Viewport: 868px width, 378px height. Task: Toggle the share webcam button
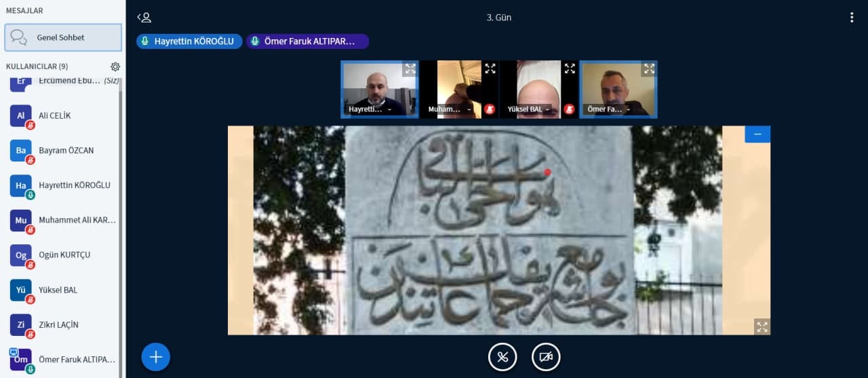point(546,357)
